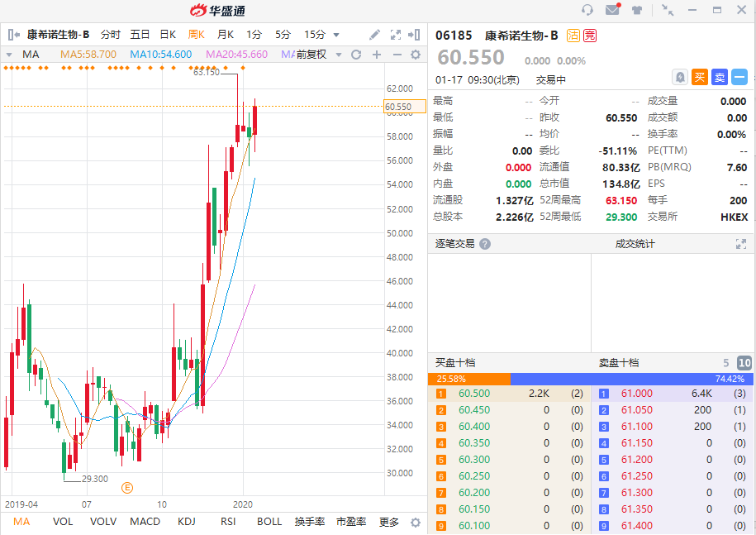Click the 成交统计 trade statistics label
Screen dimensions: 756x535
pos(635,244)
